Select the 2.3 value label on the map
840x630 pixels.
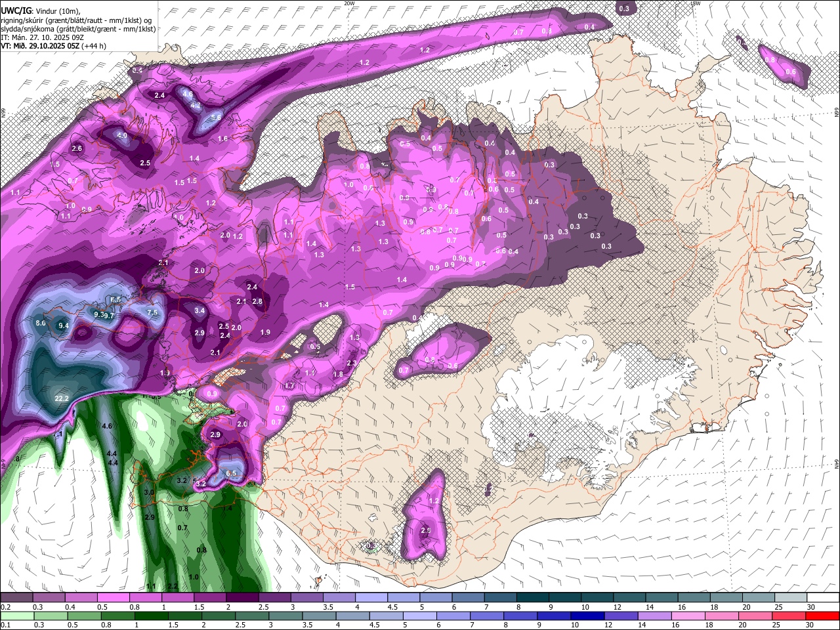pyautogui.click(x=352, y=363)
